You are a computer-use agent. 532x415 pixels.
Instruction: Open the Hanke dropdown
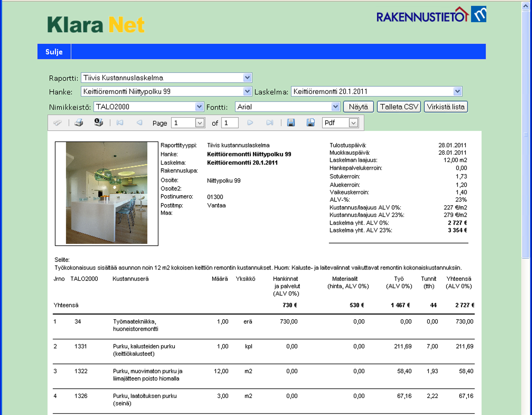[166, 91]
